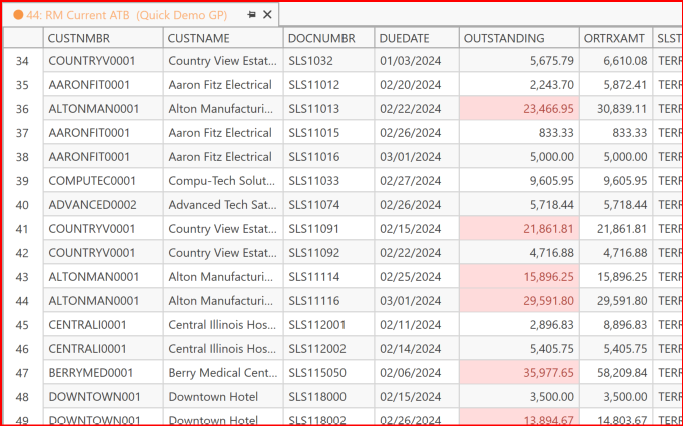Click the Compu-Tech Solut... customer name cell

click(x=223, y=181)
